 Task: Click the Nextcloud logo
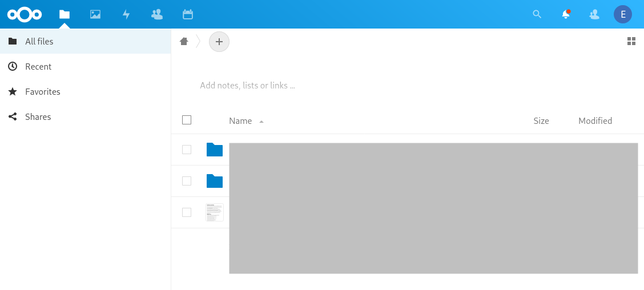pyautogui.click(x=25, y=14)
